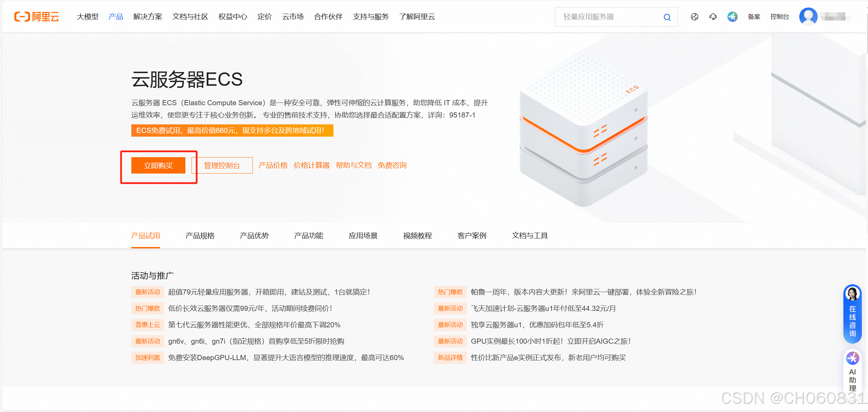The height and width of the screenshot is (412, 868).
Task: Open the globe language/region icon
Action: click(x=694, y=17)
